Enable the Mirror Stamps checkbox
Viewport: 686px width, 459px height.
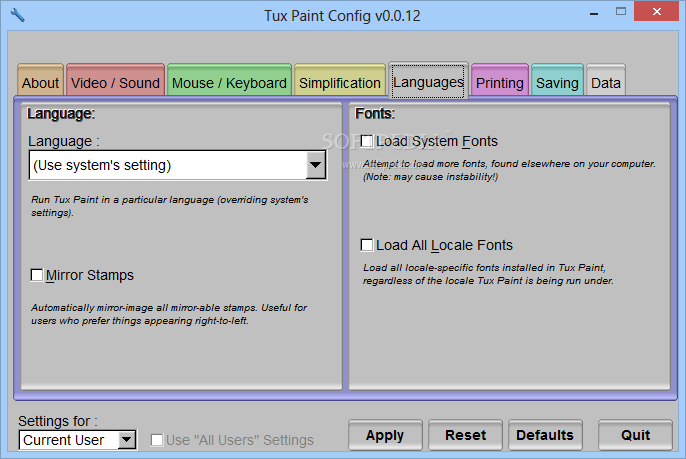(37, 275)
